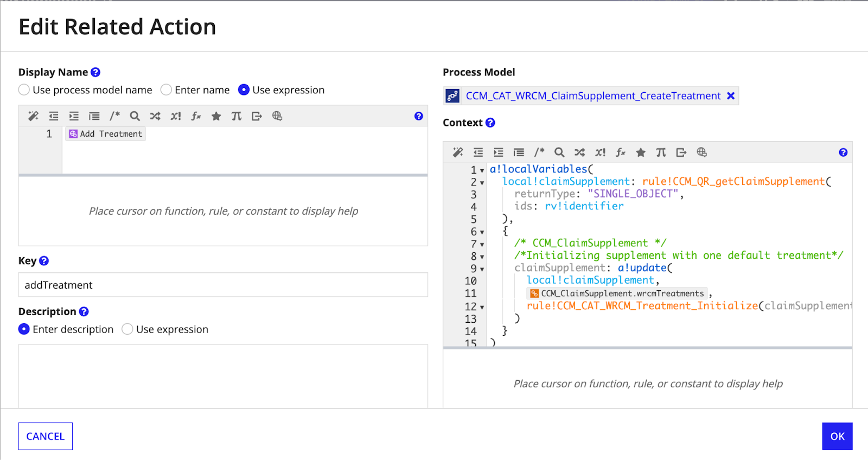
Task: Collapse code fold at line 9 a!update
Action: tap(482, 269)
